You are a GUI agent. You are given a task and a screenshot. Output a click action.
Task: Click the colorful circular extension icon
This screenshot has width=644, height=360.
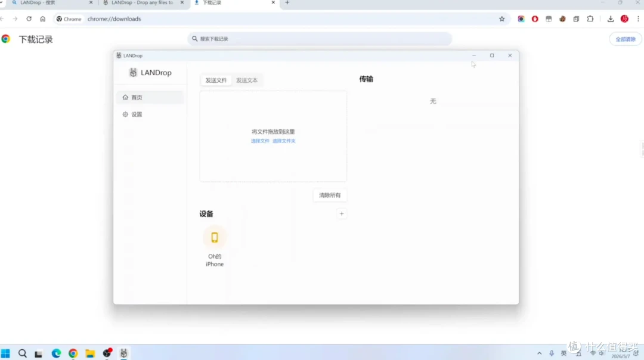(x=521, y=19)
